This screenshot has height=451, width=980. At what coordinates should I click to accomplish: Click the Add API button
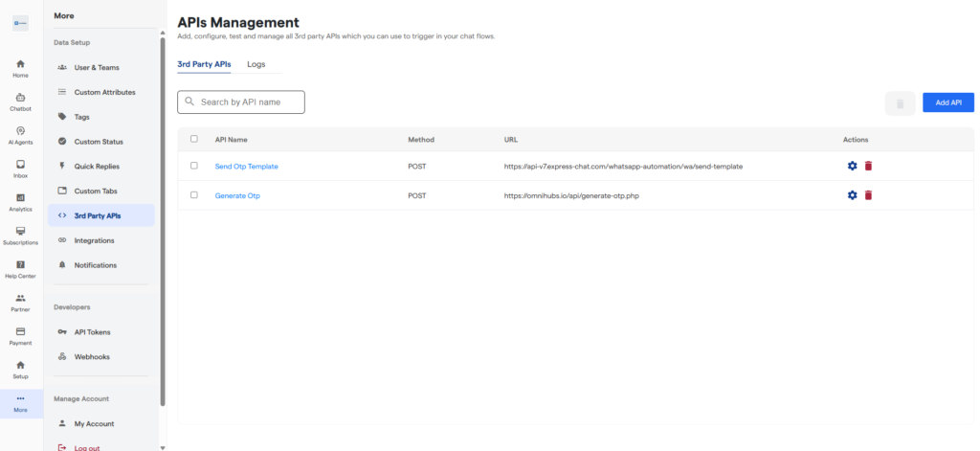948,102
